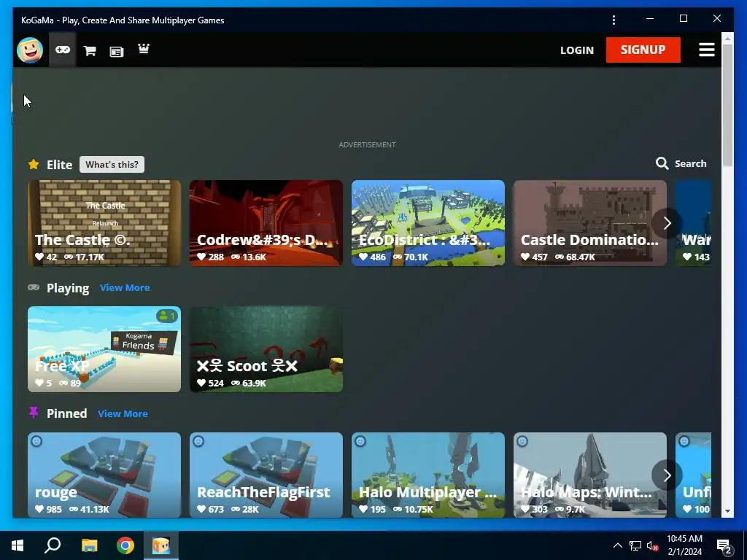Click the smiley badge on Halo Maps card
Viewport: 747px width, 560px height.
[x=522, y=441]
